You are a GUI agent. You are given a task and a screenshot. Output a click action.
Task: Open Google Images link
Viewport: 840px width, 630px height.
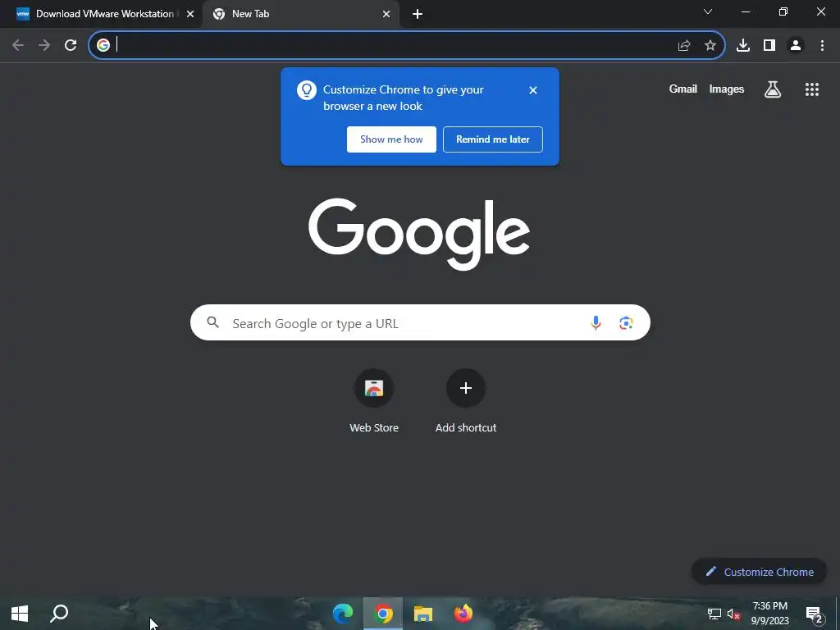[727, 89]
